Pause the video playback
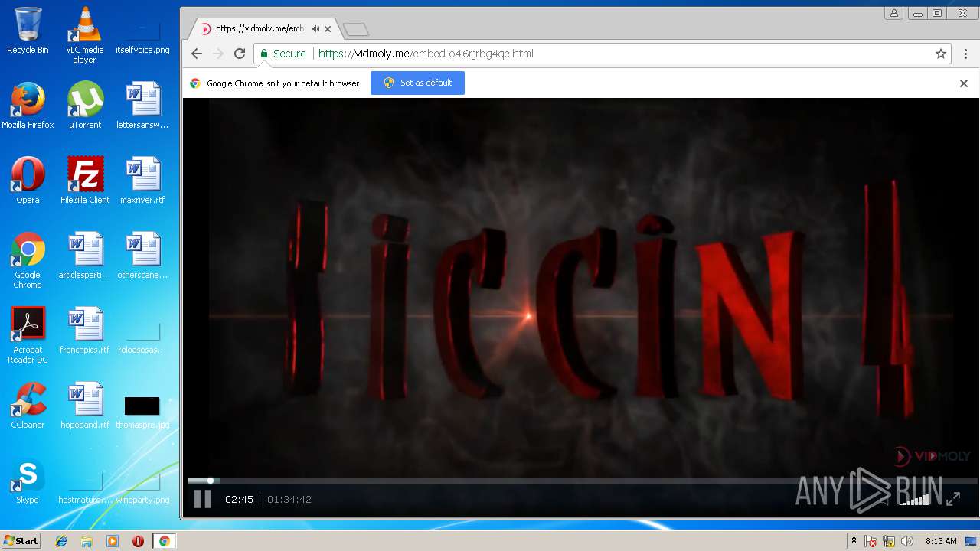This screenshot has width=980, height=551. (x=203, y=499)
